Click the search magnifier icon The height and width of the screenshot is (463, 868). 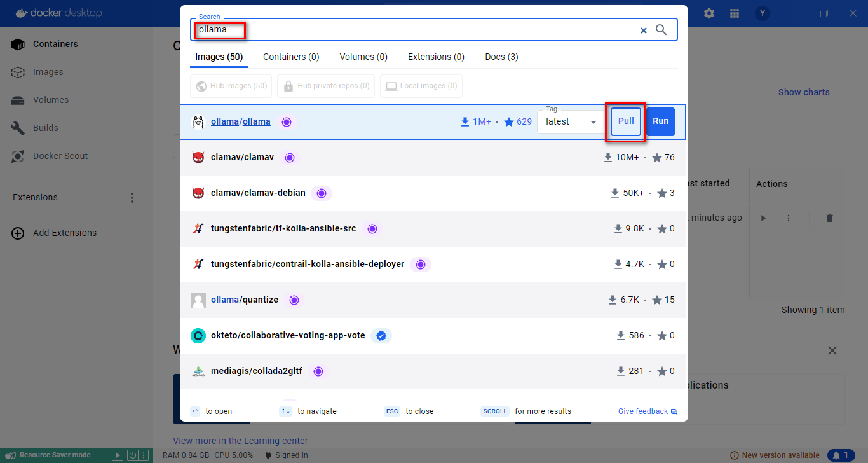coord(661,30)
